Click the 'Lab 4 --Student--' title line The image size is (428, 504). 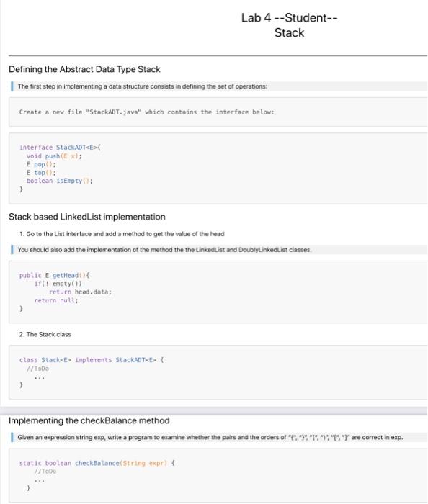coord(289,18)
